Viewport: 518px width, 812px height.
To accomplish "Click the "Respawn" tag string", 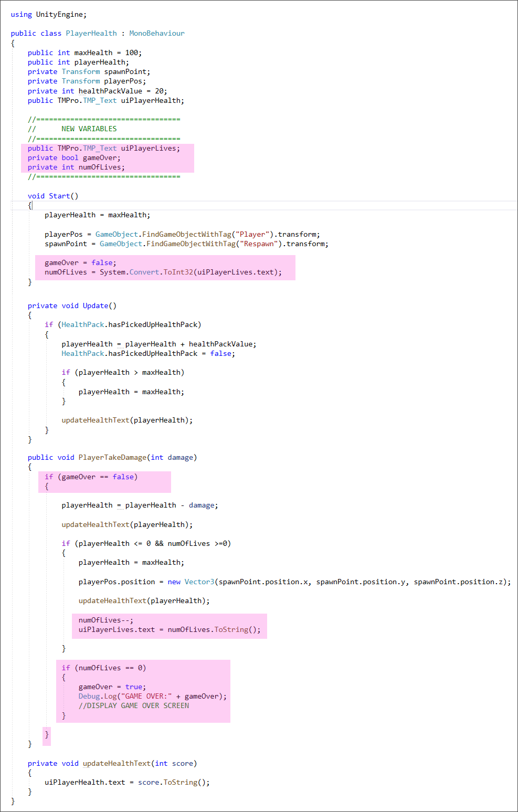I will [x=260, y=244].
